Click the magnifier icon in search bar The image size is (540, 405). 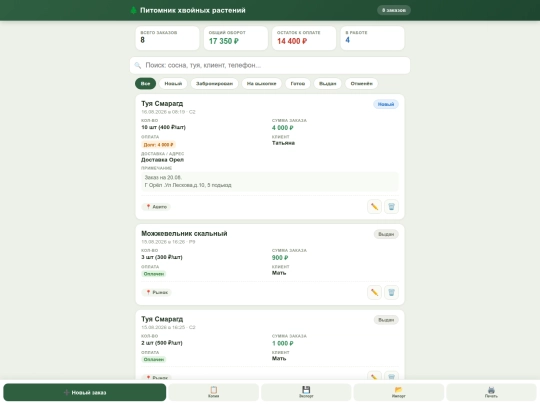(138, 65)
